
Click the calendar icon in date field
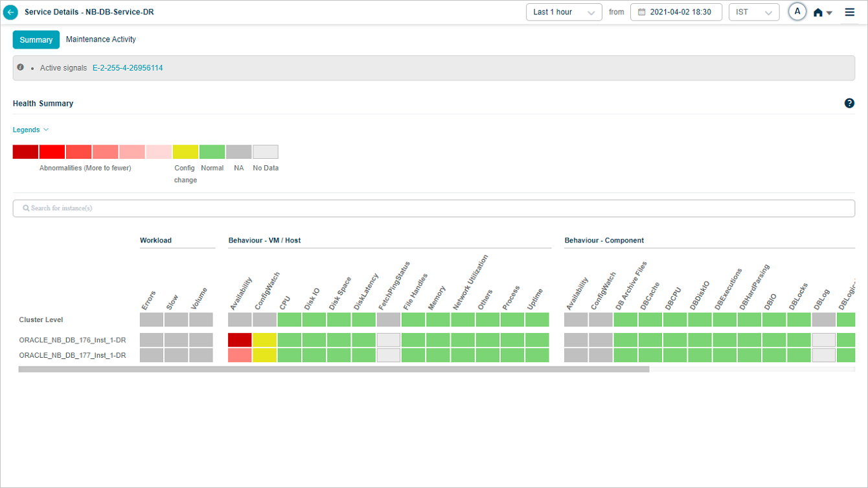point(642,12)
